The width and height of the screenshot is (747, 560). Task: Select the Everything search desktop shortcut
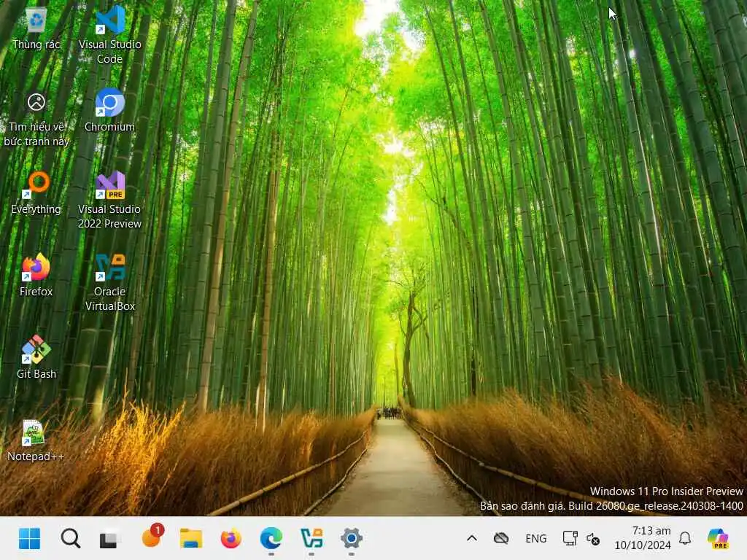[x=36, y=193]
